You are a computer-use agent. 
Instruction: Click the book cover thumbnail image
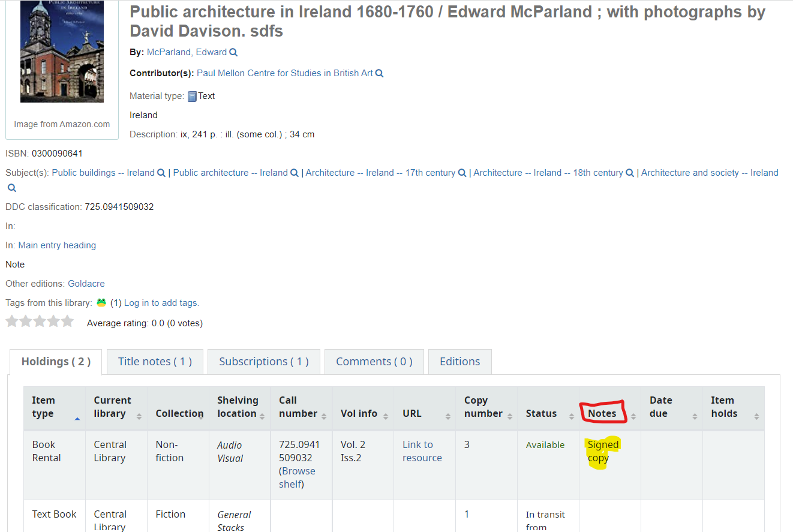tap(62, 52)
